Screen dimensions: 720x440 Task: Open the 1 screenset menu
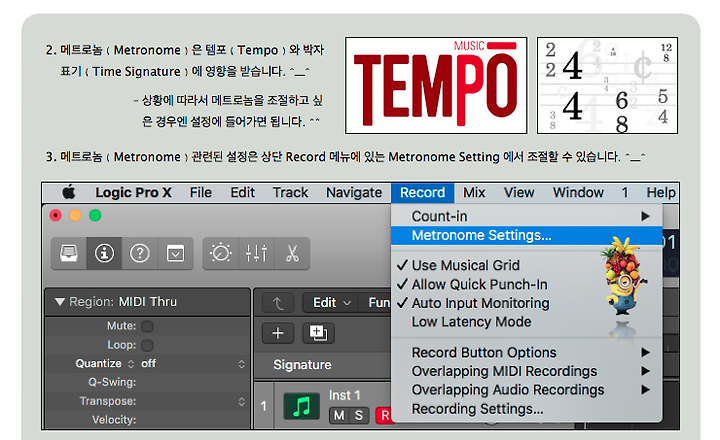click(625, 192)
